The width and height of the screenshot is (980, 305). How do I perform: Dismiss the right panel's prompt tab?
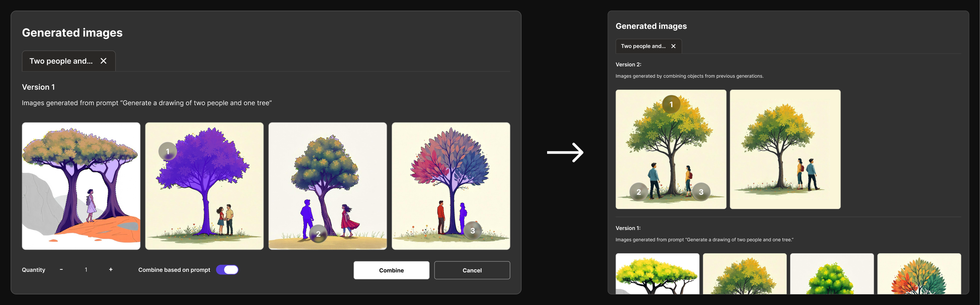[x=673, y=46]
